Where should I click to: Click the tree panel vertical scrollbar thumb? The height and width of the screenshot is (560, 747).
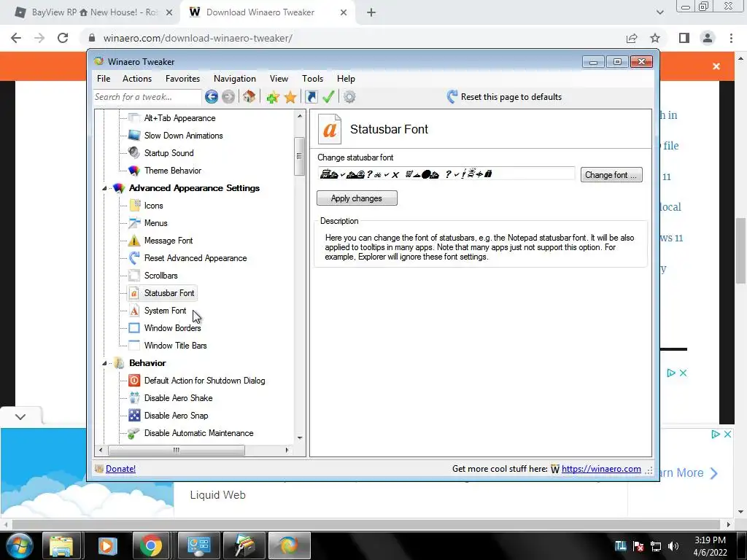[299, 156]
